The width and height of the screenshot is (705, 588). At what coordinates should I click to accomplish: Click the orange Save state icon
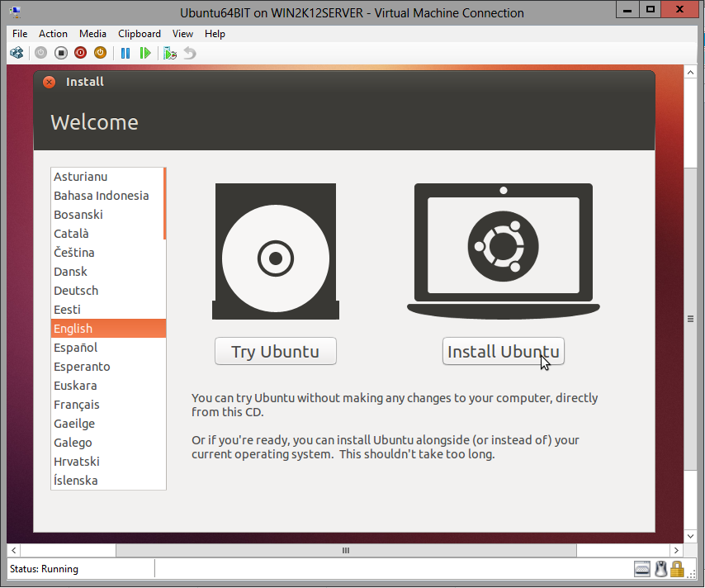pos(100,53)
